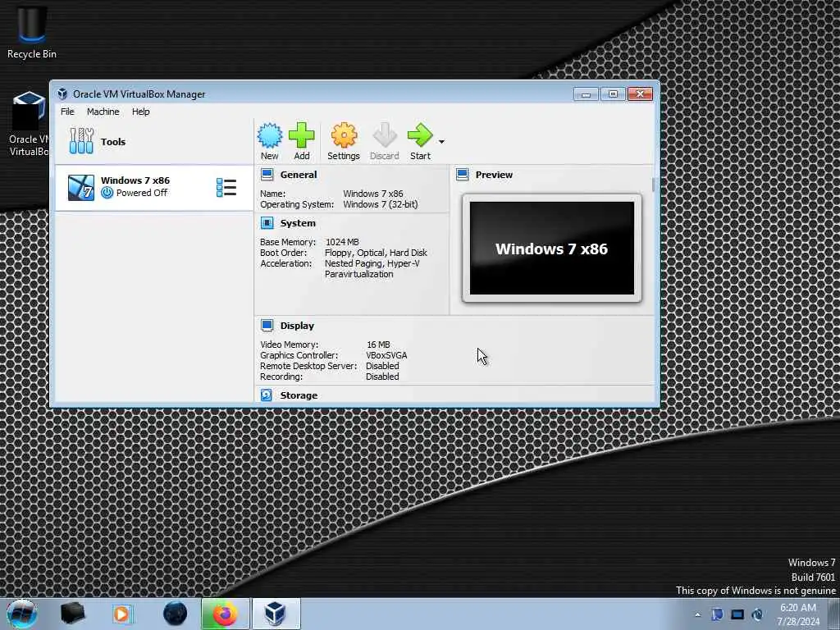This screenshot has width=840, height=630.
Task: Click the Preview section icon
Action: tap(463, 175)
